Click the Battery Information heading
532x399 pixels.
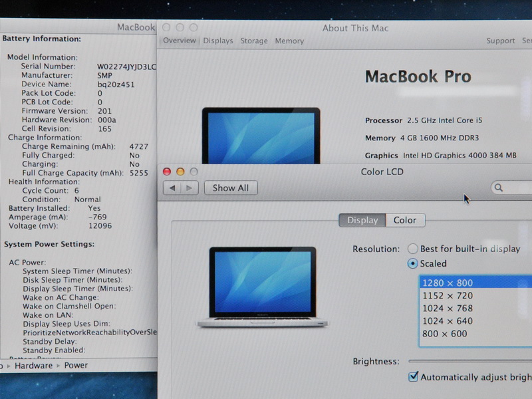[42, 39]
